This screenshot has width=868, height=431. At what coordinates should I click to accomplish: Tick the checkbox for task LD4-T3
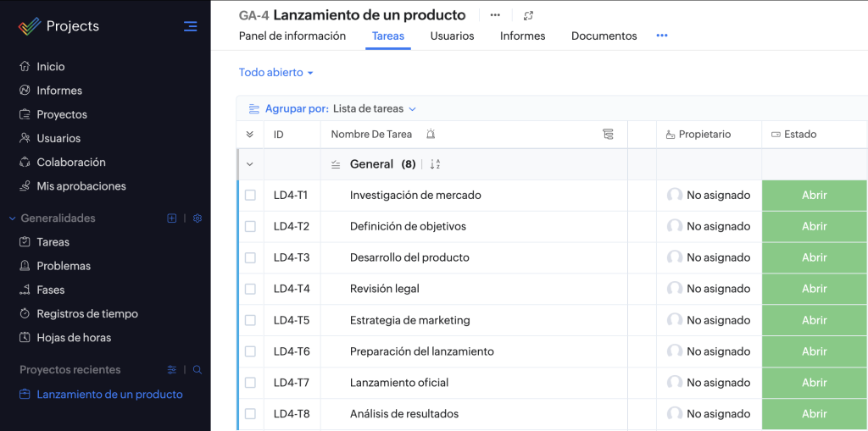[250, 257]
